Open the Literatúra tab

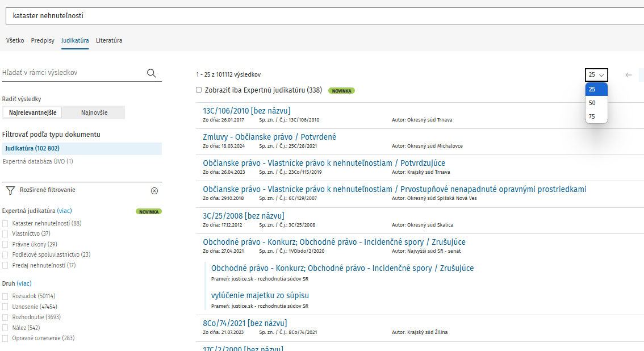(109, 40)
